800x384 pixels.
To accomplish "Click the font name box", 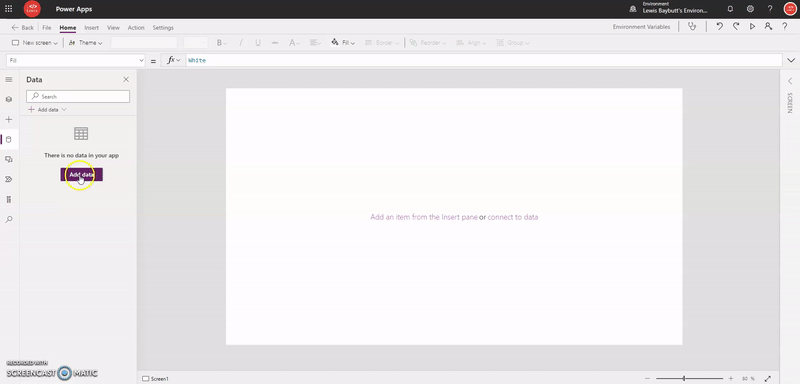I will pyautogui.click(x=144, y=43).
